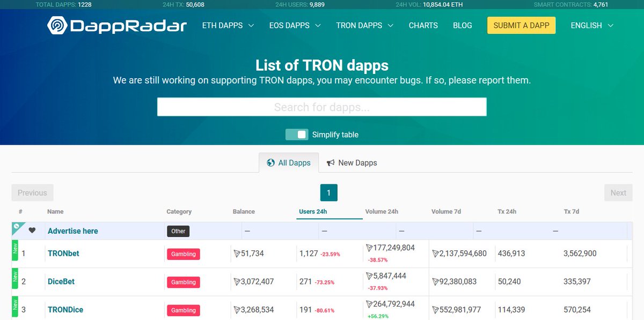Click the Other category tag
This screenshot has height=320, width=644.
click(178, 231)
